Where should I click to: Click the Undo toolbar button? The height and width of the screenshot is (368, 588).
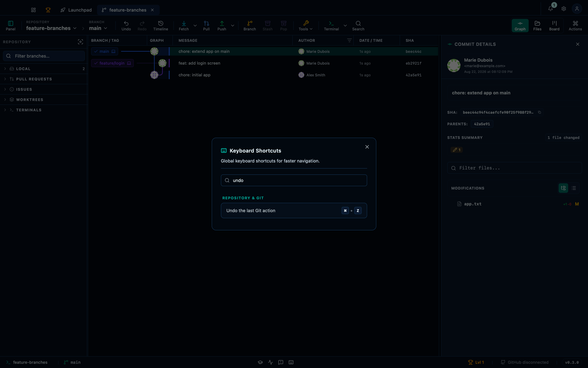coord(126,26)
